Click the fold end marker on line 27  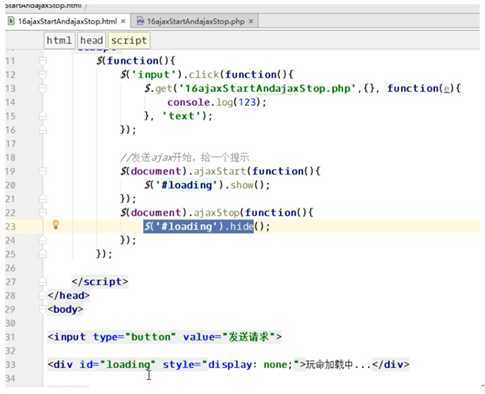[x=43, y=282]
